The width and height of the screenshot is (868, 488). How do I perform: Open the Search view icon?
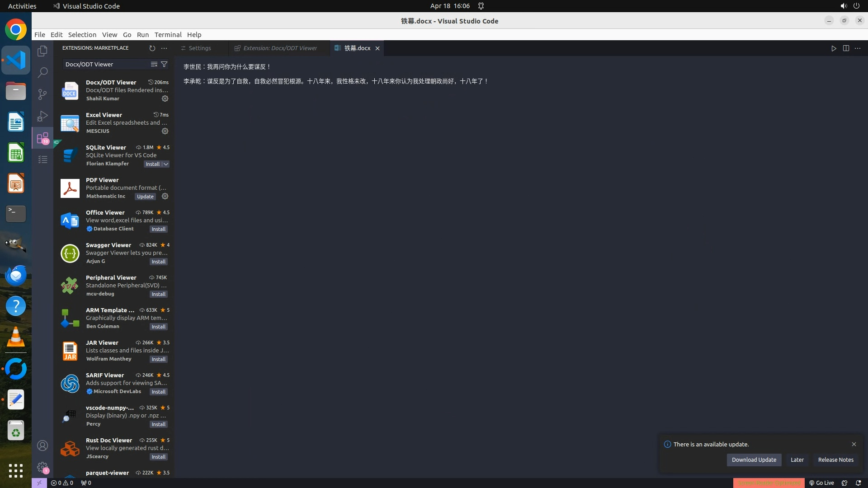tap(42, 72)
